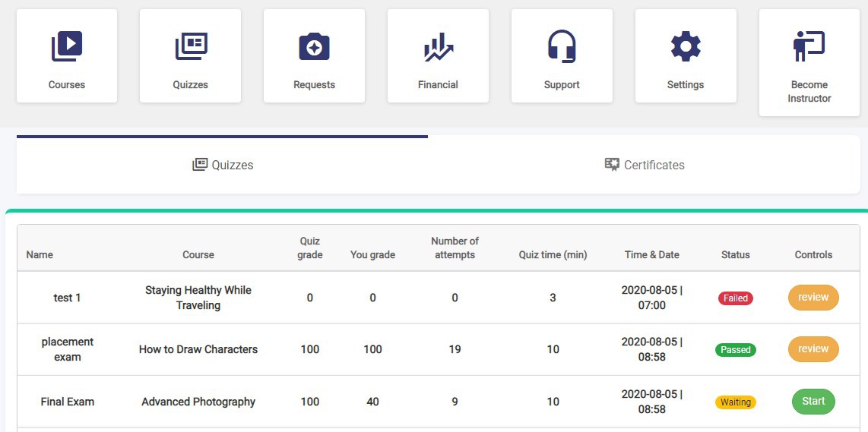Switch to the Certificates tab

[x=645, y=165]
